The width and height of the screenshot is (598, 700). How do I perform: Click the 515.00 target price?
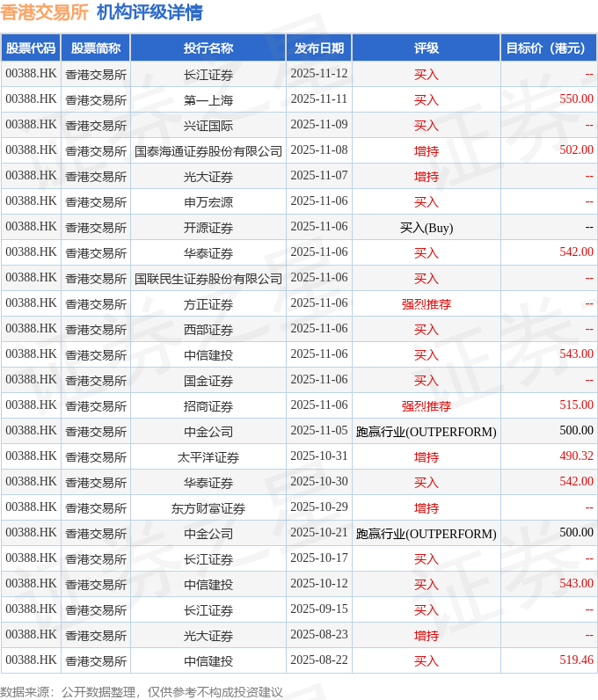pyautogui.click(x=576, y=405)
